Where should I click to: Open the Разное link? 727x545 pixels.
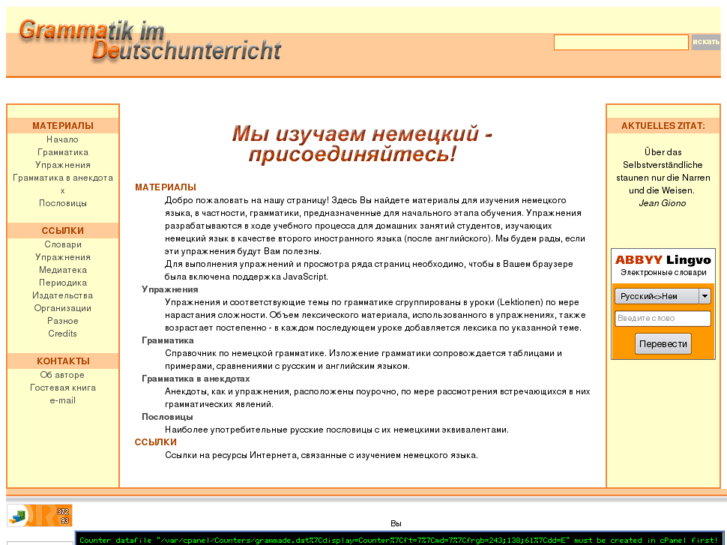pyautogui.click(x=63, y=321)
